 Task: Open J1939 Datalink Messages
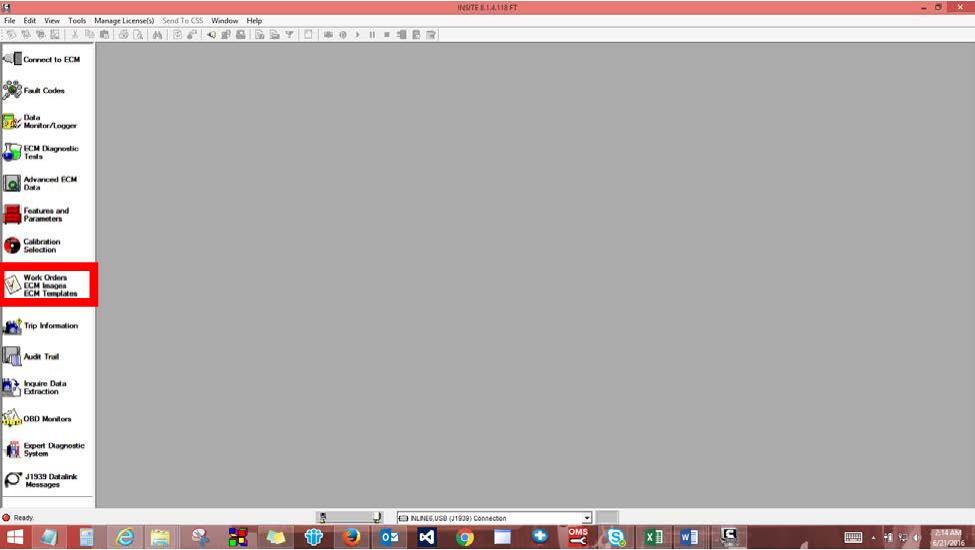pos(41,480)
